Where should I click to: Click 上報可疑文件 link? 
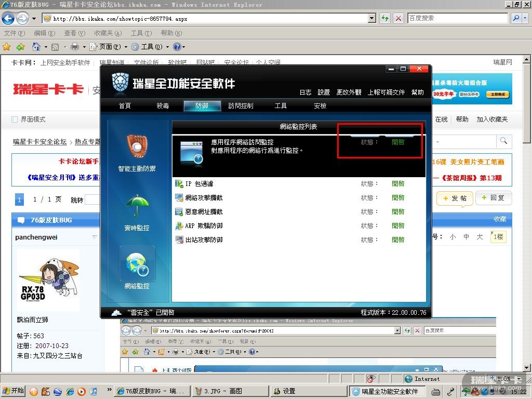[x=387, y=92]
